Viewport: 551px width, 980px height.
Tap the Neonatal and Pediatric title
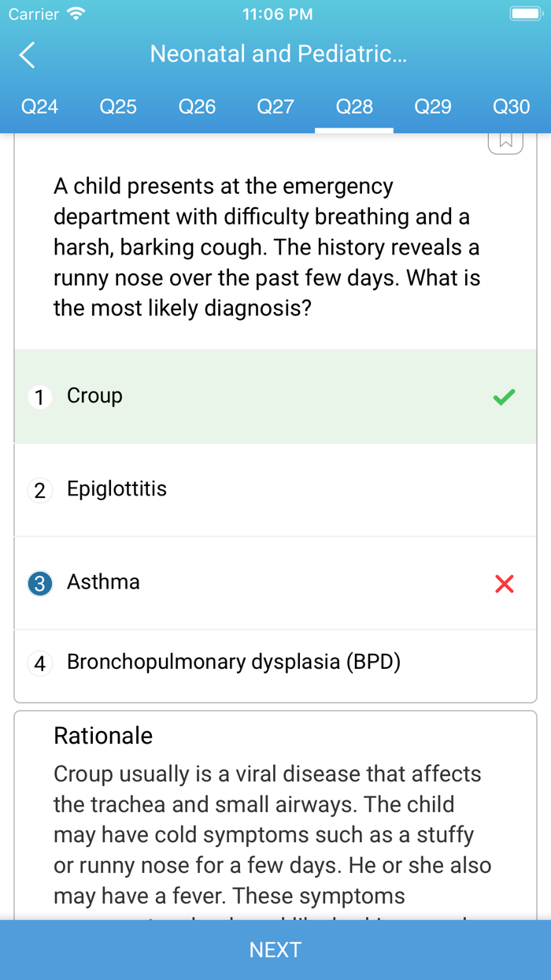click(277, 54)
